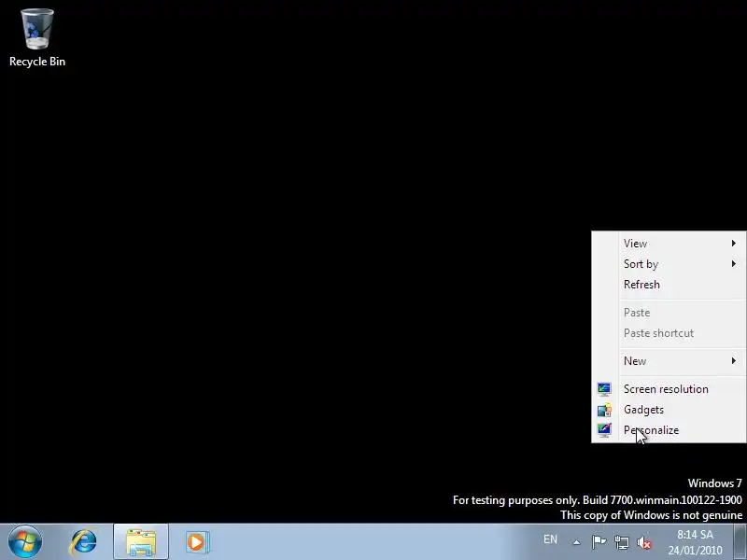Click the muted volume speaker icon
This screenshot has height=560, width=747.
tap(644, 542)
